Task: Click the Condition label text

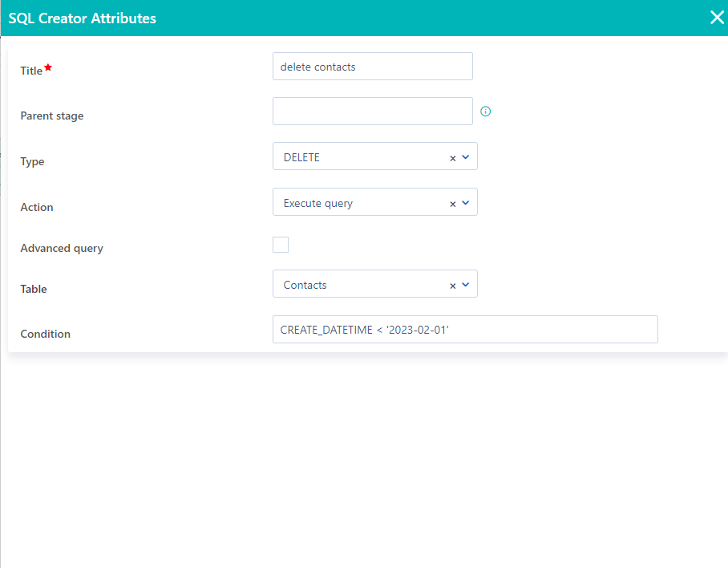Action: point(45,334)
